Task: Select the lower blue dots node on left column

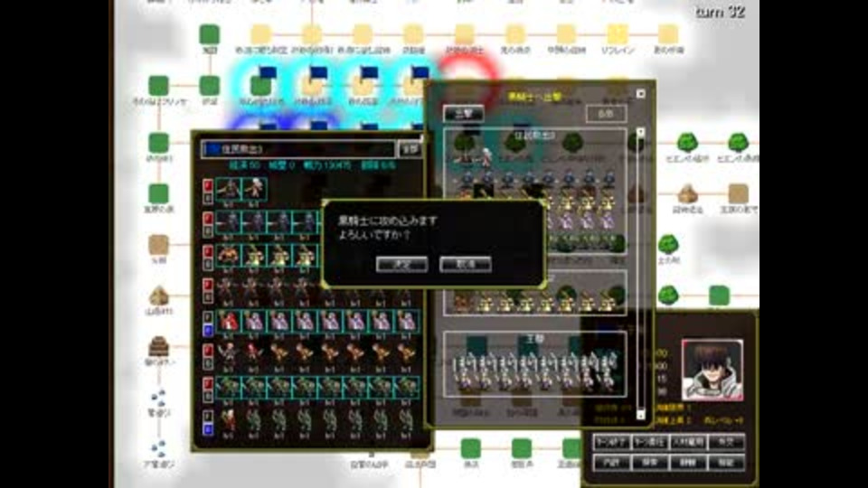Action: (x=159, y=449)
